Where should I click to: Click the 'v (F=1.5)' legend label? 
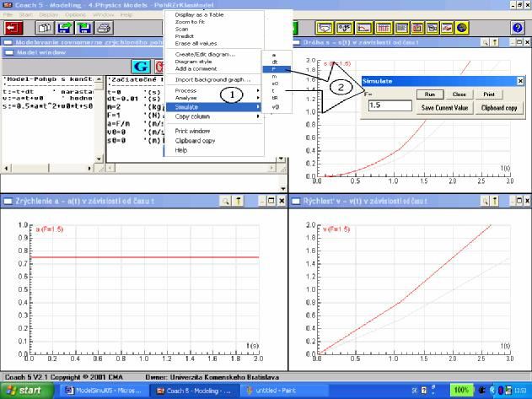tap(336, 229)
